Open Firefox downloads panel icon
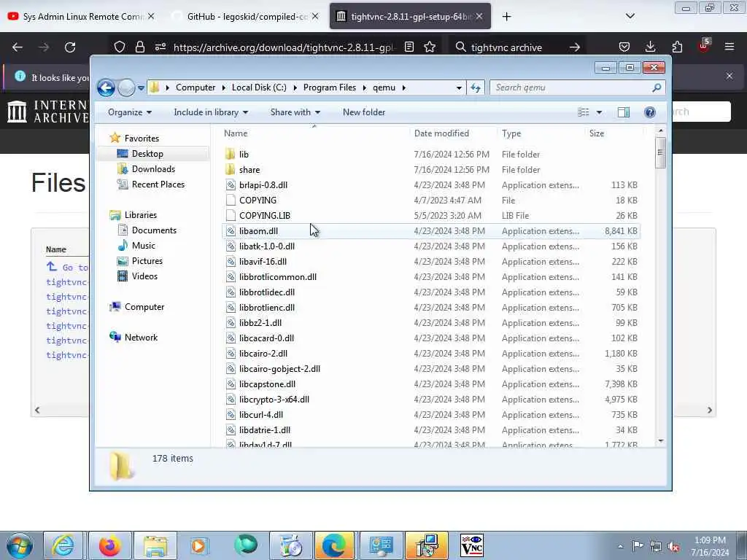Image resolution: width=747 pixels, height=560 pixels. (x=650, y=47)
